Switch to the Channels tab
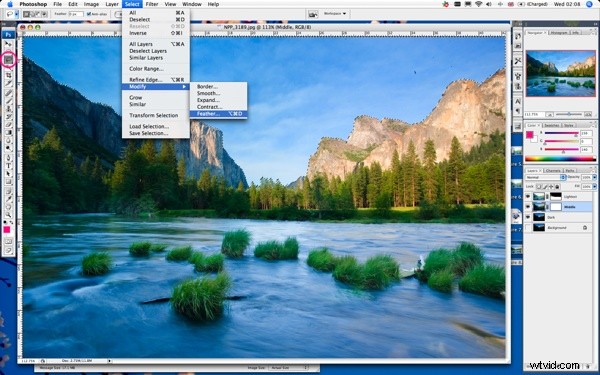This screenshot has height=375, width=600. pos(553,171)
